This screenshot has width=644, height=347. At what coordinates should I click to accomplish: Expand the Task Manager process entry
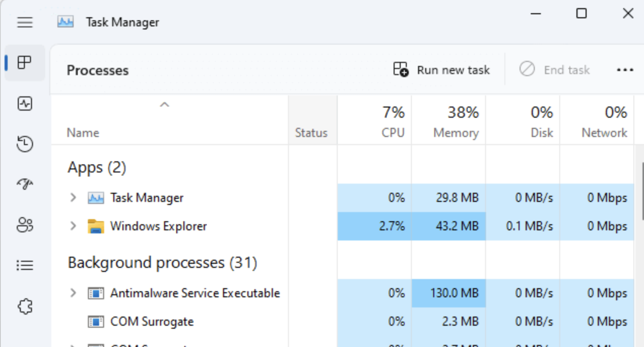[x=73, y=197]
